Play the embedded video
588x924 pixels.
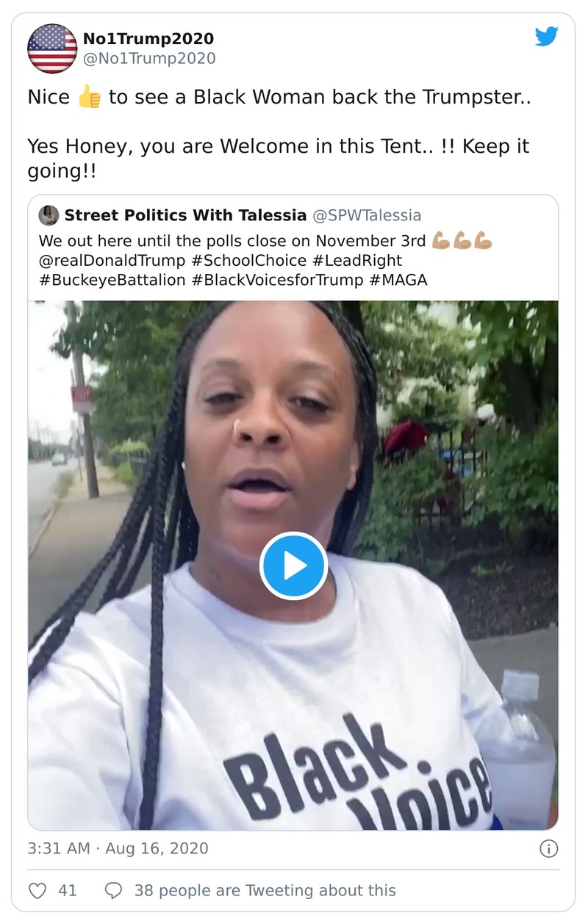point(294,566)
